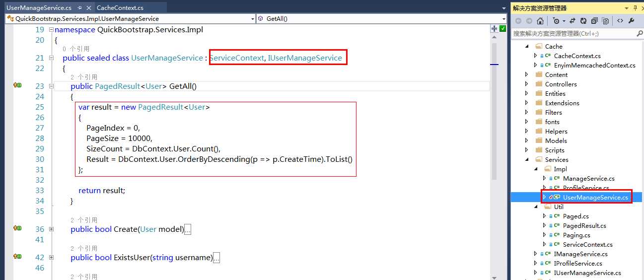Open the '2 个引用' CodeLens above Create

[84, 220]
